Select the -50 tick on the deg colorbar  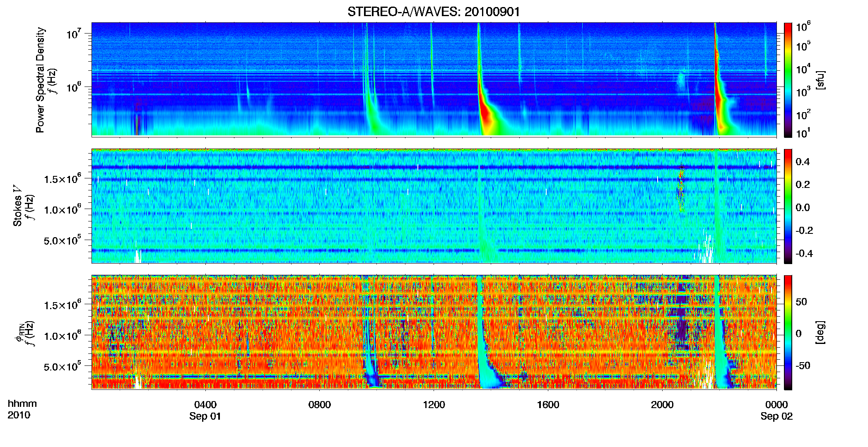click(x=803, y=366)
